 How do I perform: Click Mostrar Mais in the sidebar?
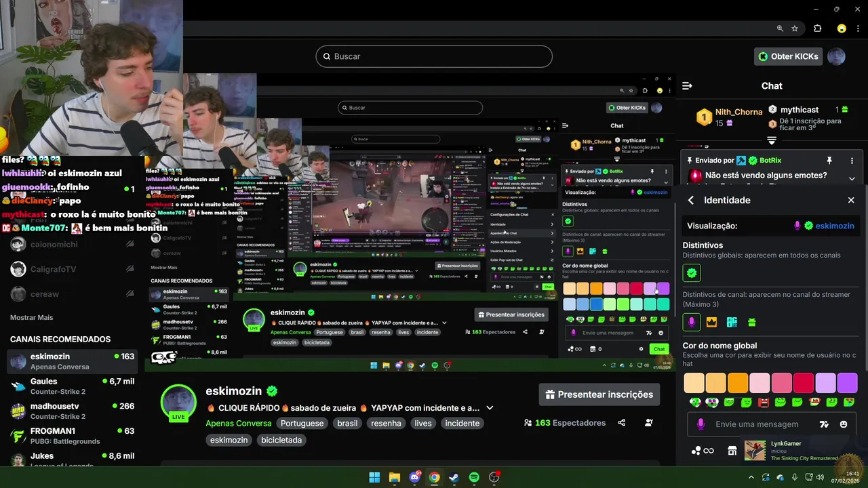(31, 318)
